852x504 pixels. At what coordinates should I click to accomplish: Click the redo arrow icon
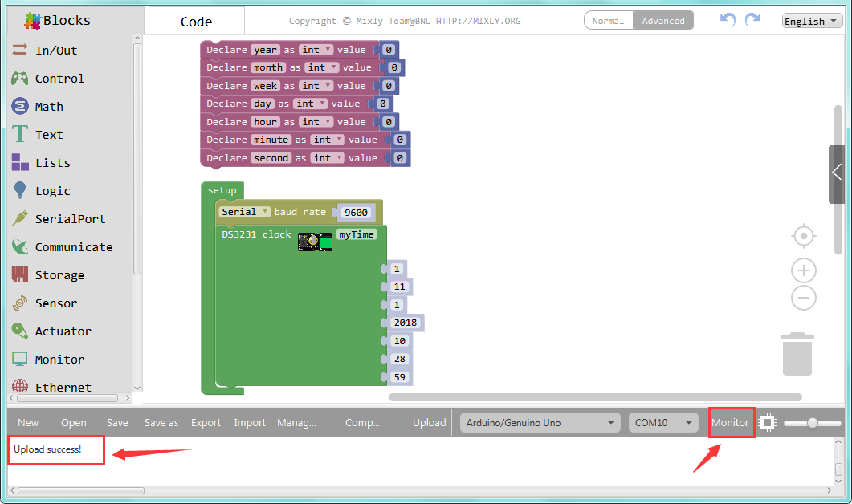click(x=752, y=20)
